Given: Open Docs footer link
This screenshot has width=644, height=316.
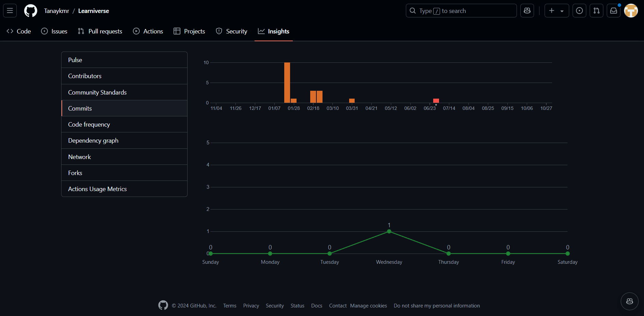Looking at the screenshot, I should tap(317, 306).
